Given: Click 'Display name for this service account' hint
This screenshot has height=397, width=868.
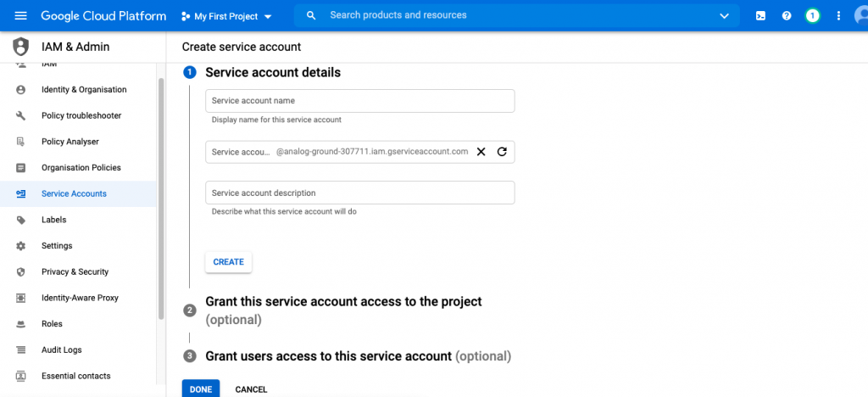Looking at the screenshot, I should [276, 120].
